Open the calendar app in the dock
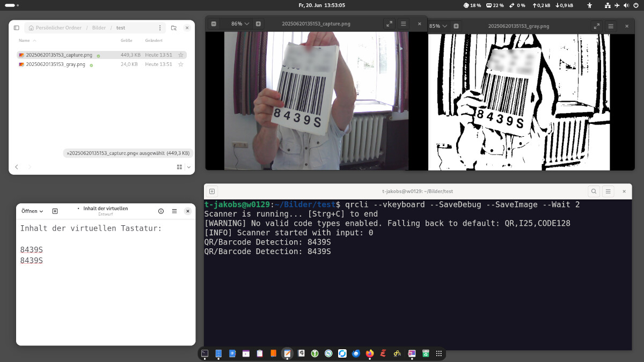This screenshot has width=644, height=362. [x=246, y=353]
